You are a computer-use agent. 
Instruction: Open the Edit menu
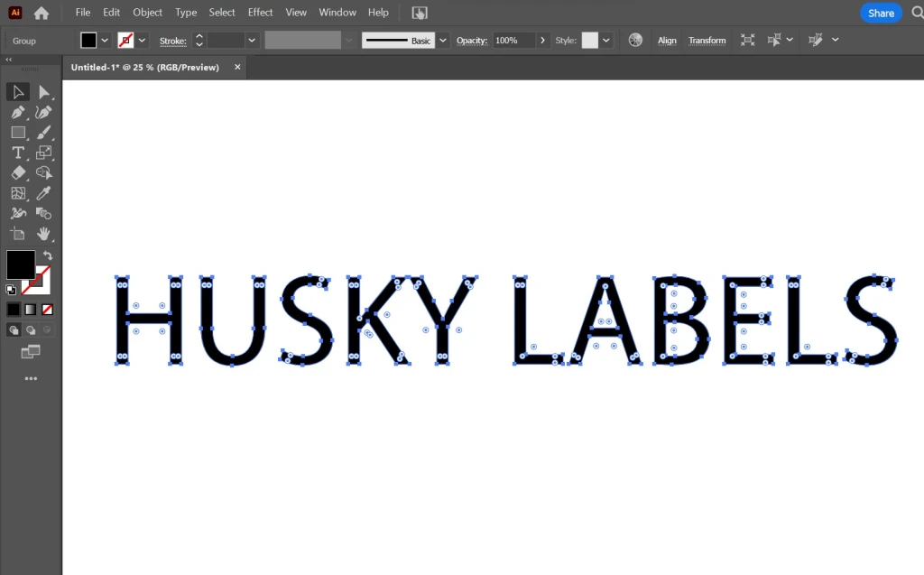[111, 13]
